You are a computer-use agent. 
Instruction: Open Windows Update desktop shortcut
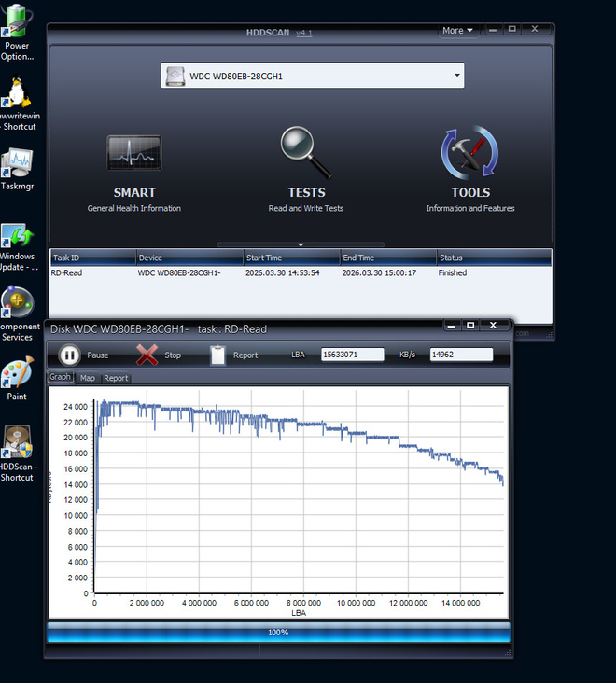coord(18,247)
